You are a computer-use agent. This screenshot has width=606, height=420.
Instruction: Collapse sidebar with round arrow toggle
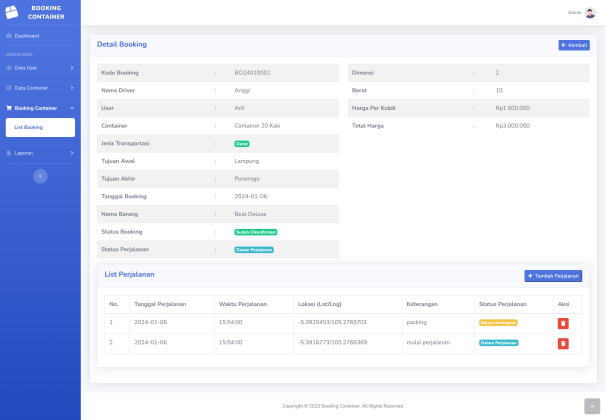pos(40,176)
